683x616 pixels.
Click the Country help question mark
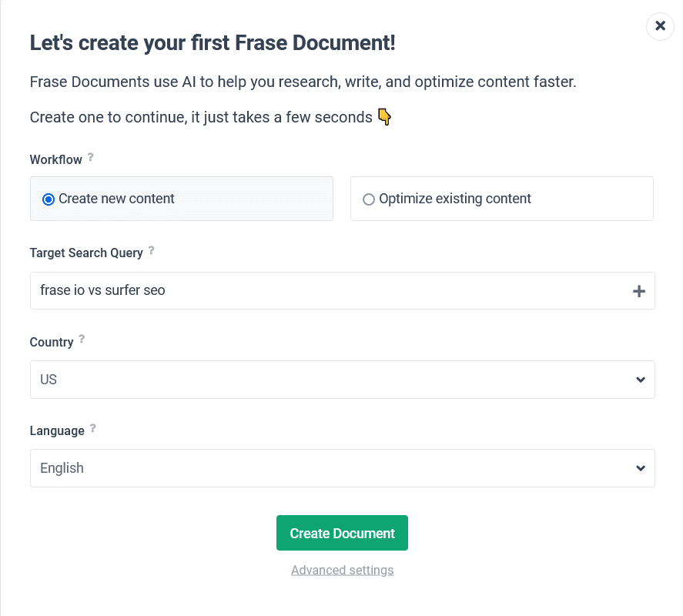(82, 339)
